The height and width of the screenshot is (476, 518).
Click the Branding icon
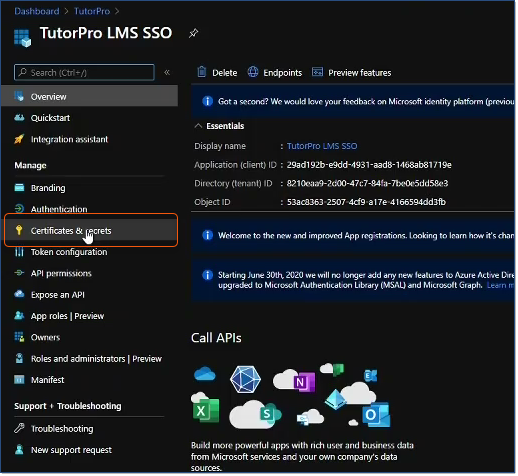(19, 188)
